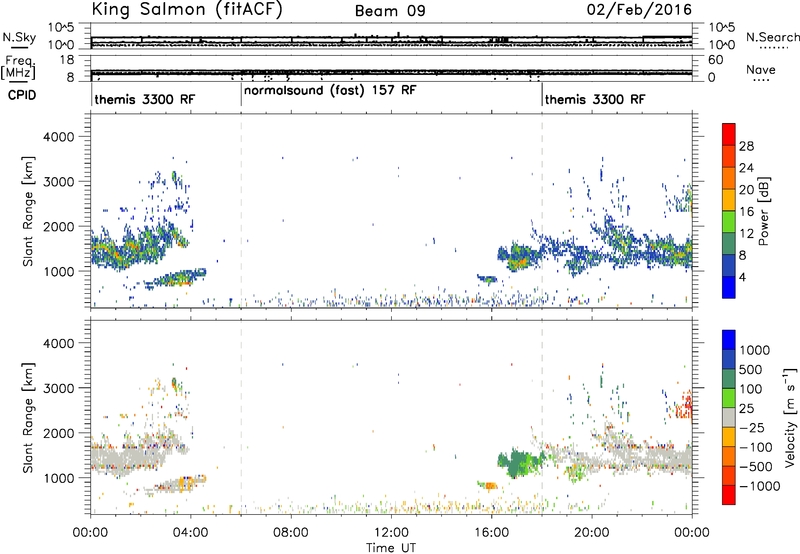
Task: Select the "N.Search" legend label
Action: [772, 37]
